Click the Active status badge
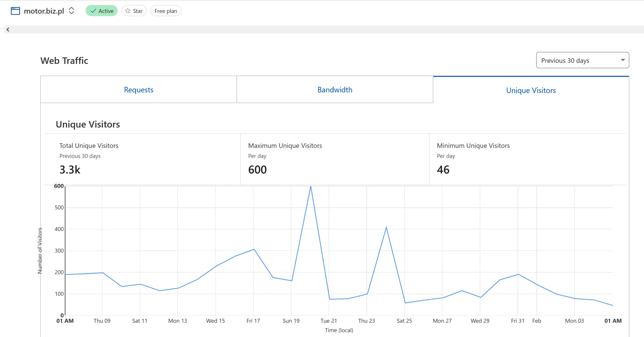The width and height of the screenshot is (644, 337). [102, 11]
